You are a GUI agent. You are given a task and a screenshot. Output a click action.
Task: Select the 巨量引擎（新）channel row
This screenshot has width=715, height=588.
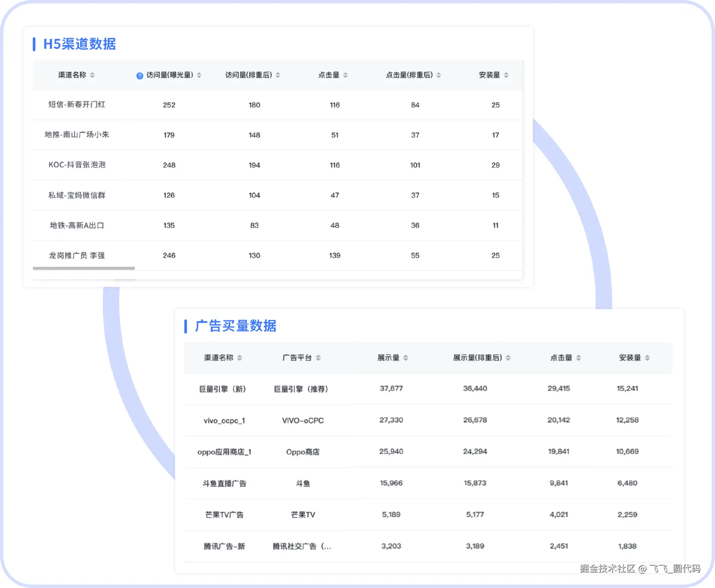pyautogui.click(x=222, y=389)
